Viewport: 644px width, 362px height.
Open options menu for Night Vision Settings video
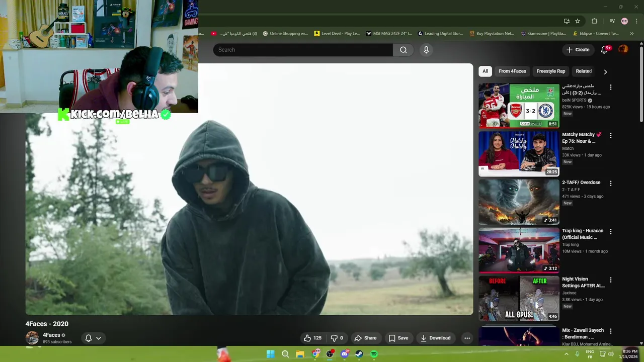(611, 280)
